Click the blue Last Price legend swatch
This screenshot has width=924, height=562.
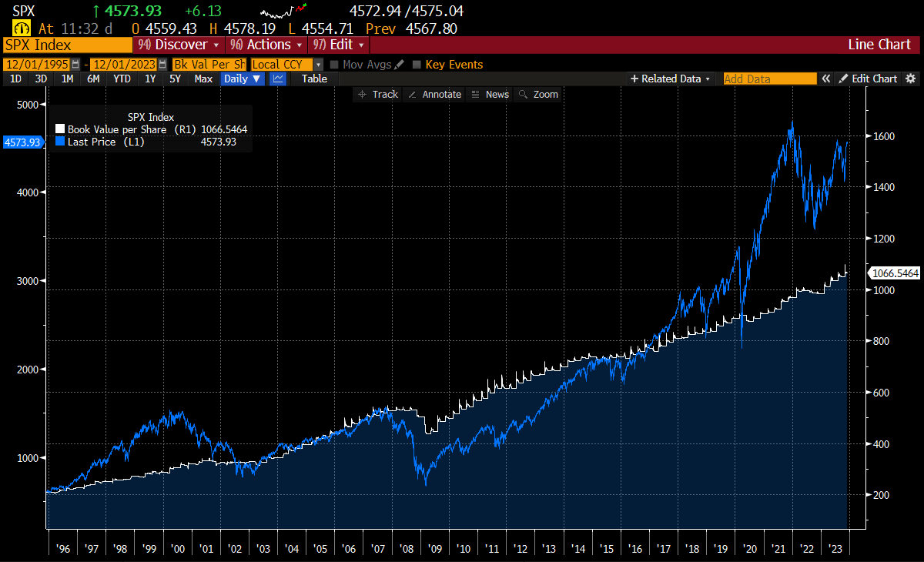pos(60,142)
